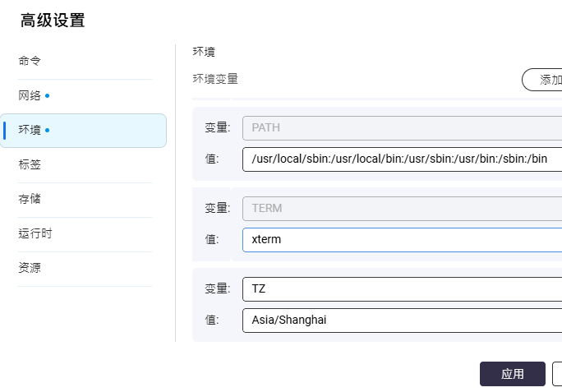Click the 应用 button
This screenshot has width=562, height=392.
coord(513,374)
